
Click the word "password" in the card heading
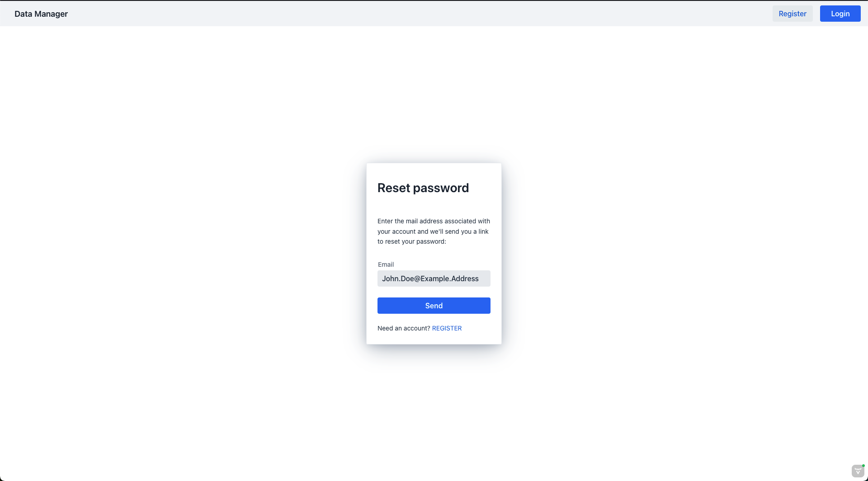441,188
